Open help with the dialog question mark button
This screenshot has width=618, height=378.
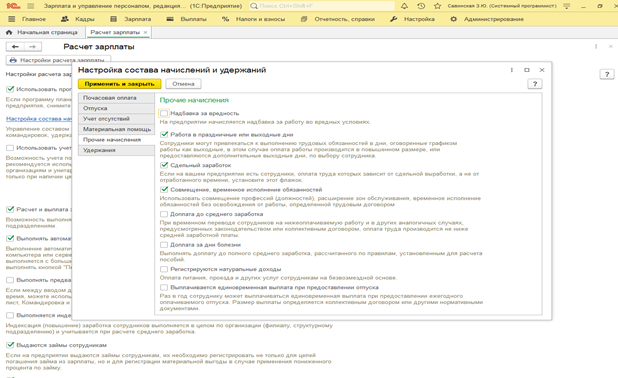[535, 84]
